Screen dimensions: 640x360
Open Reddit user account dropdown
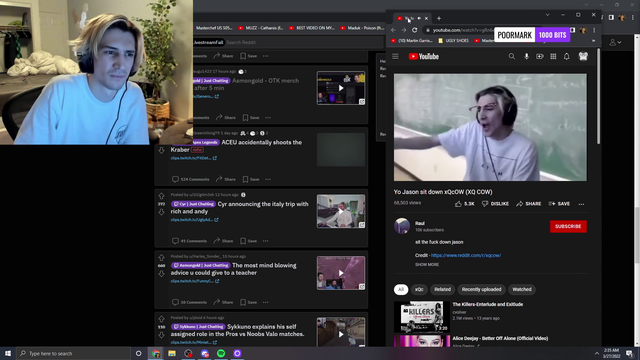[x=616, y=42]
